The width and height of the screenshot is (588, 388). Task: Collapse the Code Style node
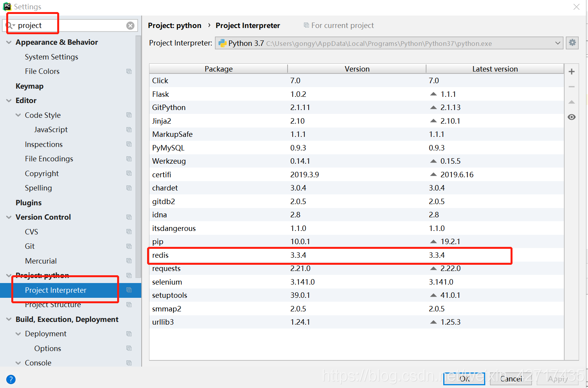click(18, 115)
